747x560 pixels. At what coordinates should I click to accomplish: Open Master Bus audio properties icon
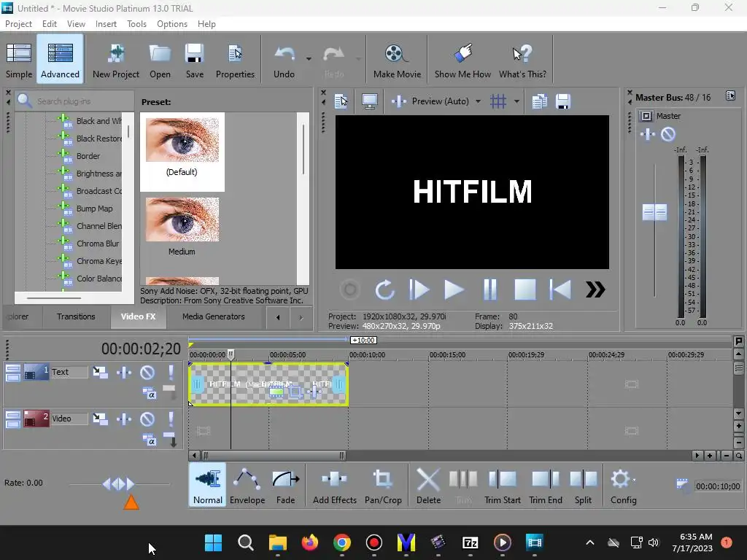[730, 96]
